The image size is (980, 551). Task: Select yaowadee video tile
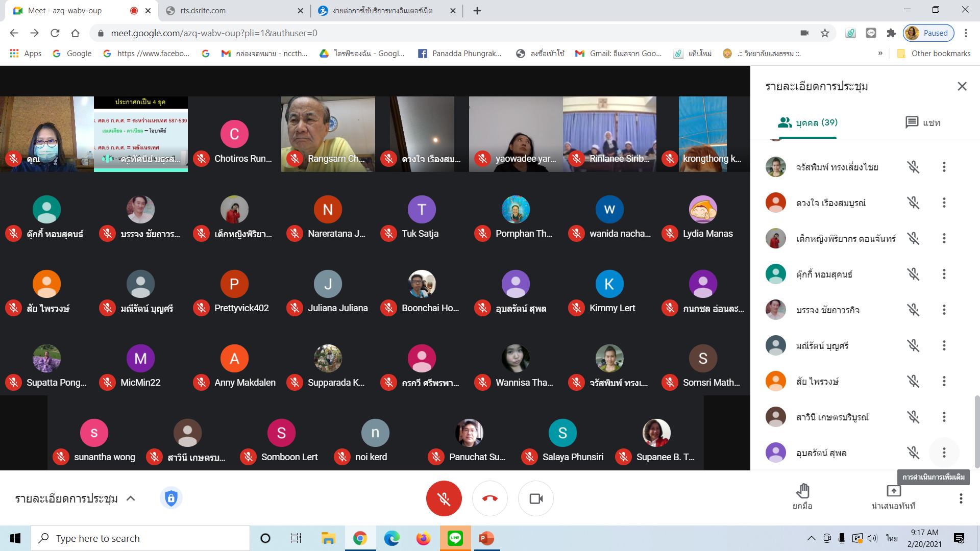516,134
